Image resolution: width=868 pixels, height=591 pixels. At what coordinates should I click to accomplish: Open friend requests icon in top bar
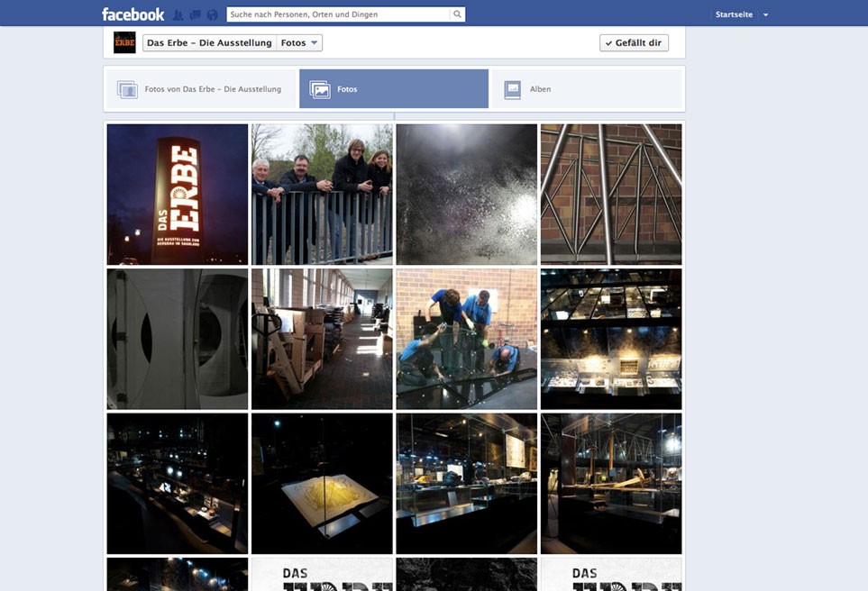178,15
